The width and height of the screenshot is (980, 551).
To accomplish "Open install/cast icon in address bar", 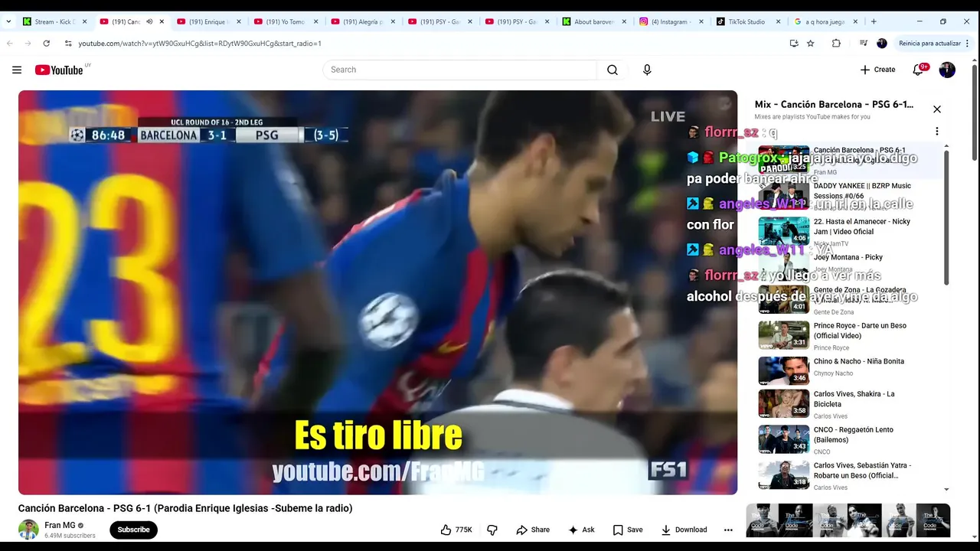I will (x=794, y=44).
